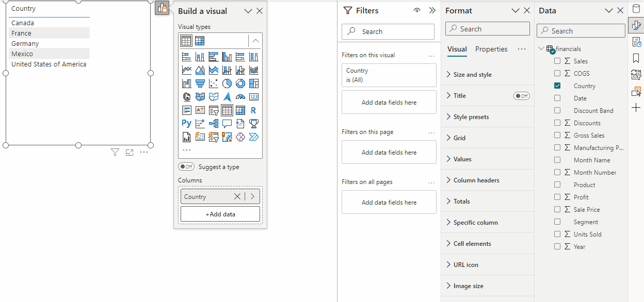
Task: Turn on Suggest a type toggle
Action: (x=186, y=166)
